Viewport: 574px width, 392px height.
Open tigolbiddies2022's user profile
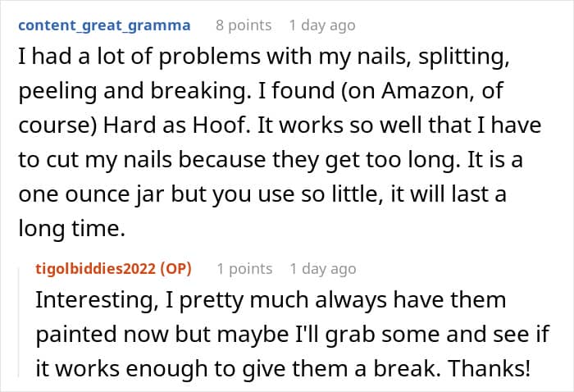pos(96,269)
